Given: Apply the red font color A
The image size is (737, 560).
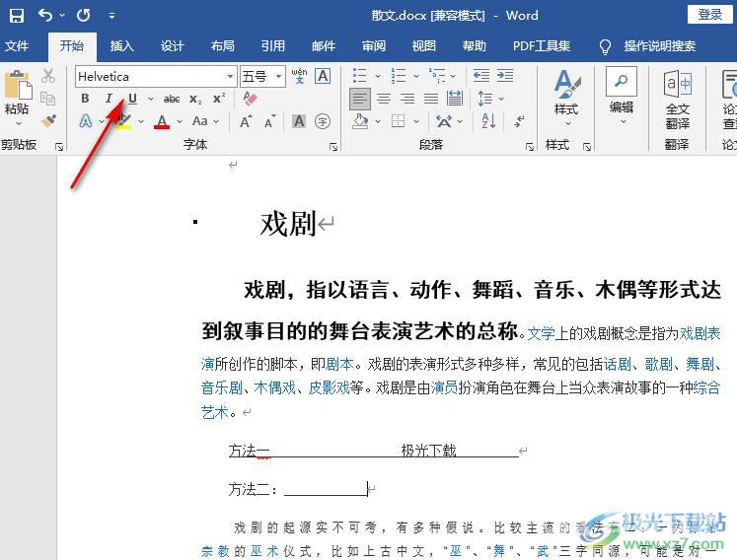Looking at the screenshot, I should pyautogui.click(x=162, y=121).
